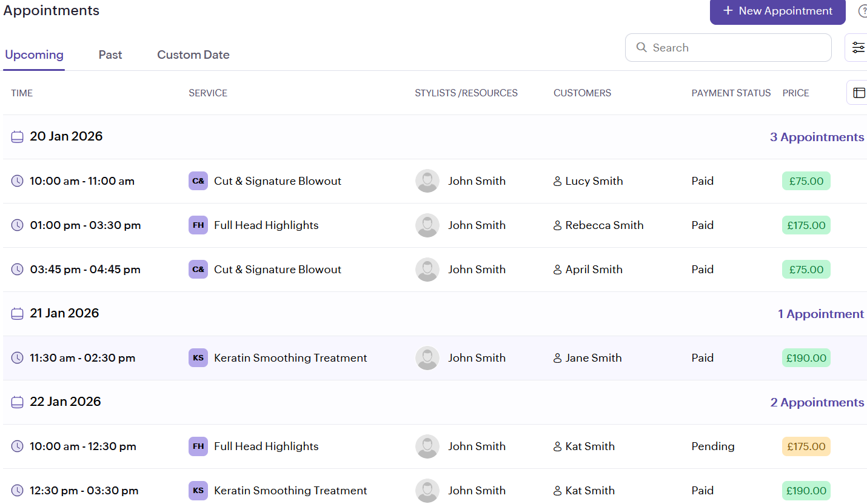Viewport: 867px width, 504px height.
Task: Click the yellow £175.00 pending price badge
Action: pos(806,446)
